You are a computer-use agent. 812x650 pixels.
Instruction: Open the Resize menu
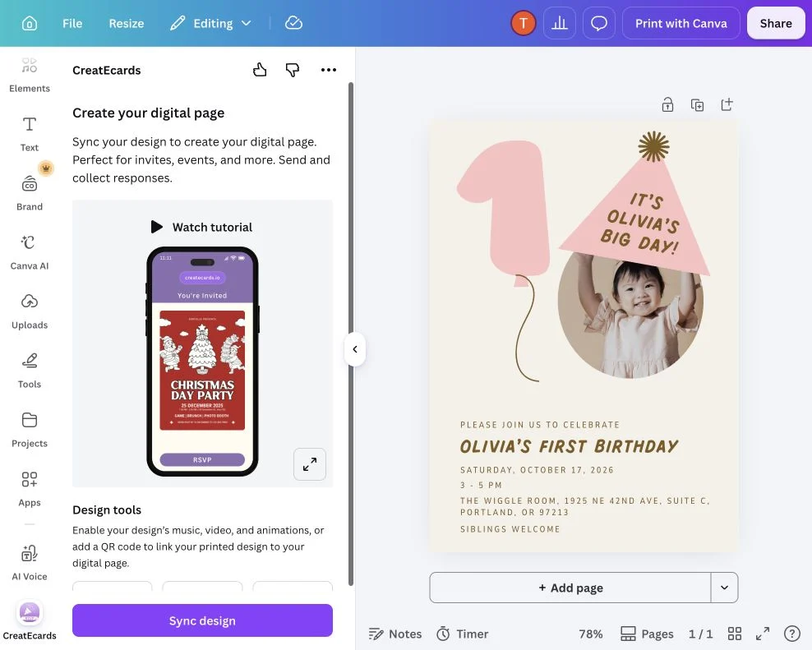[x=127, y=23]
